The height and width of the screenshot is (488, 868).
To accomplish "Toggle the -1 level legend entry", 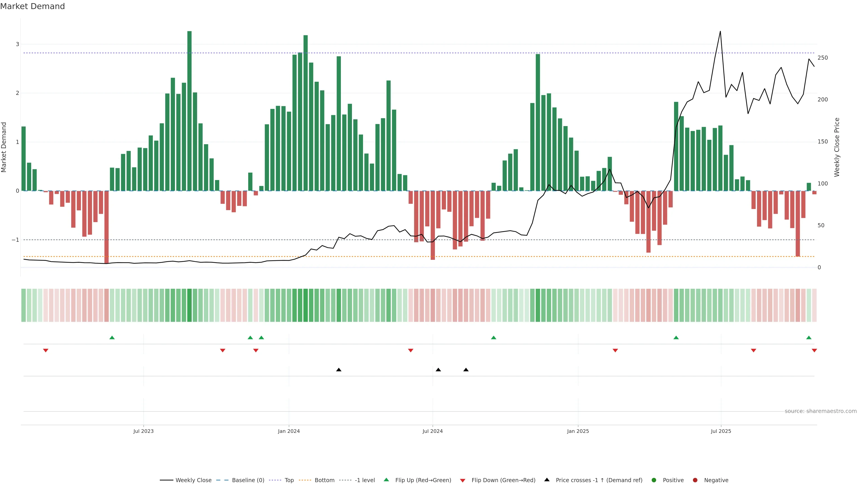I will (x=365, y=480).
